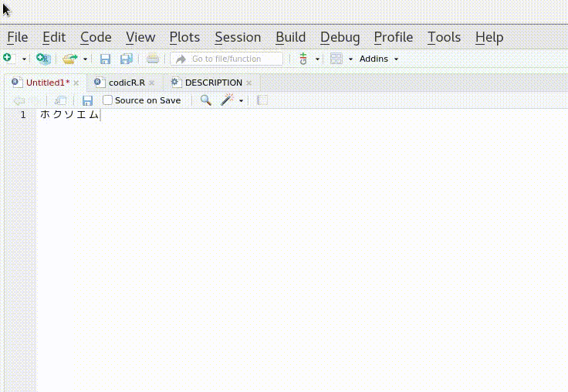Open the Session menu
568x392 pixels.
238,37
